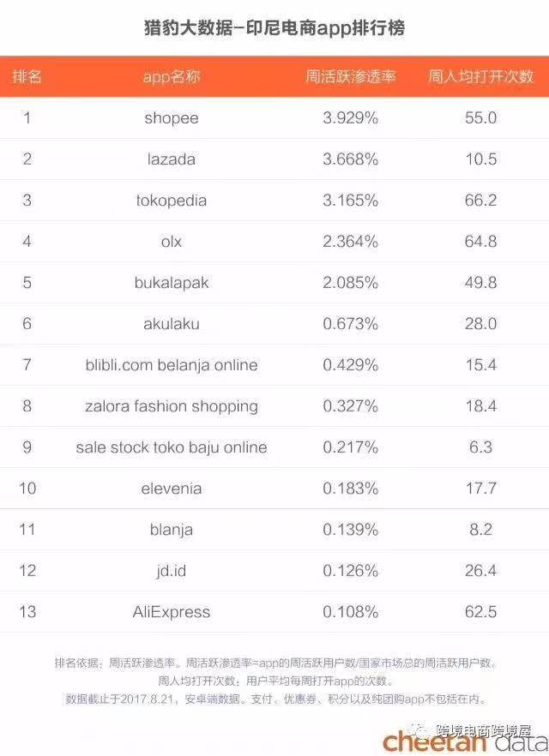549x756 pixels.
Task: Click the 排名 column header
Action: 27,76
